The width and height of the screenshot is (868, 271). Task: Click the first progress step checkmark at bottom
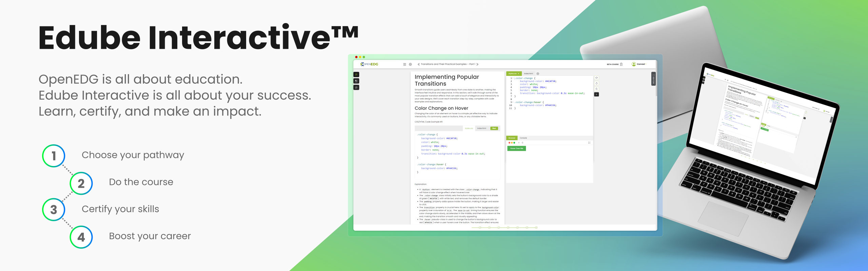click(x=480, y=228)
